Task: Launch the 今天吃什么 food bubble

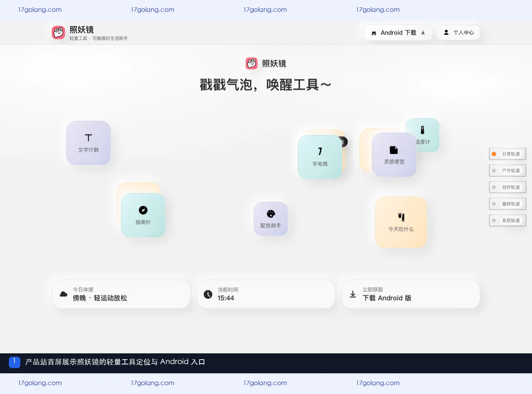Action: 401,222
